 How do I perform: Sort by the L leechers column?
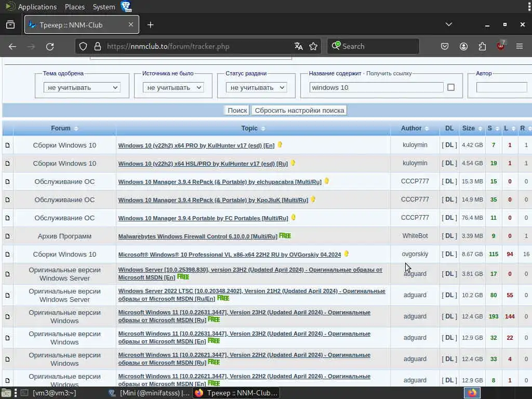(506, 128)
